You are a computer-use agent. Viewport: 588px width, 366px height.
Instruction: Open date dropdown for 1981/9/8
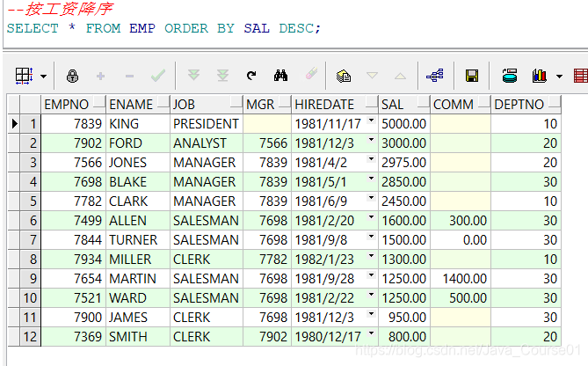[371, 237]
